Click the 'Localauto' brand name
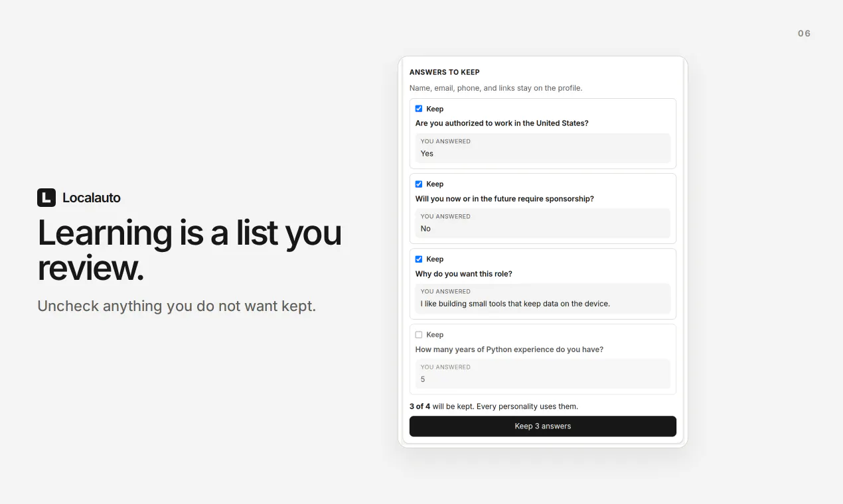The width and height of the screenshot is (843, 504). coord(92,198)
